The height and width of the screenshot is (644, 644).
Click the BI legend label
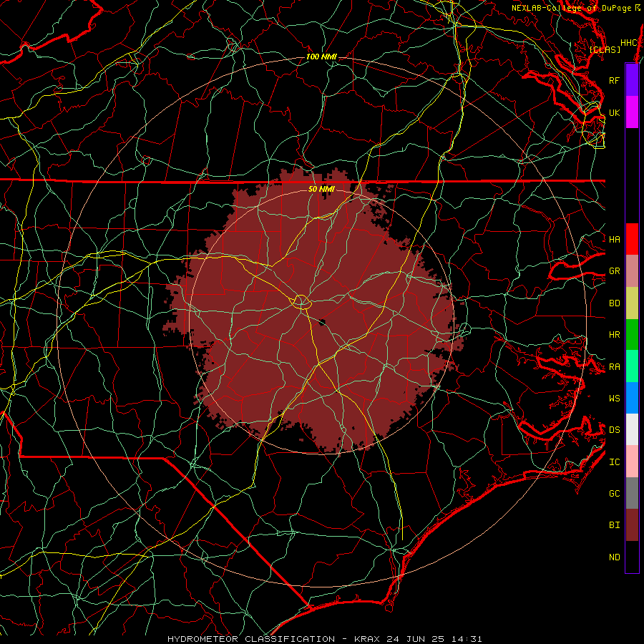pos(614,525)
